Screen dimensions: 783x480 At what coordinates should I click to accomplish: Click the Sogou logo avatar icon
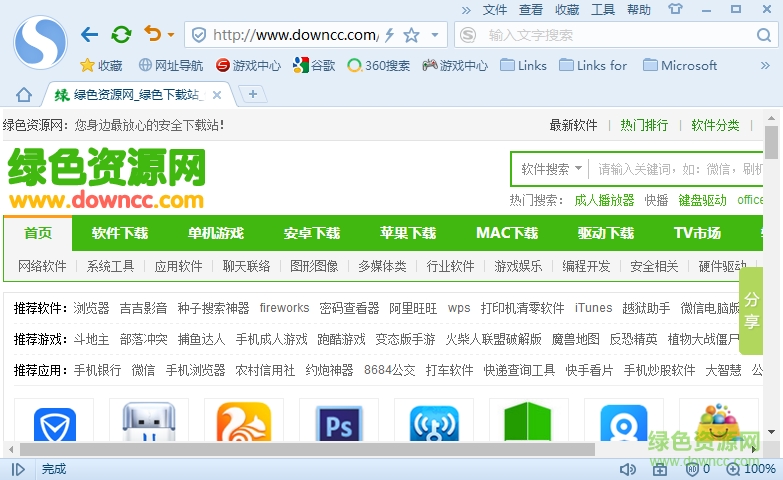coord(39,40)
